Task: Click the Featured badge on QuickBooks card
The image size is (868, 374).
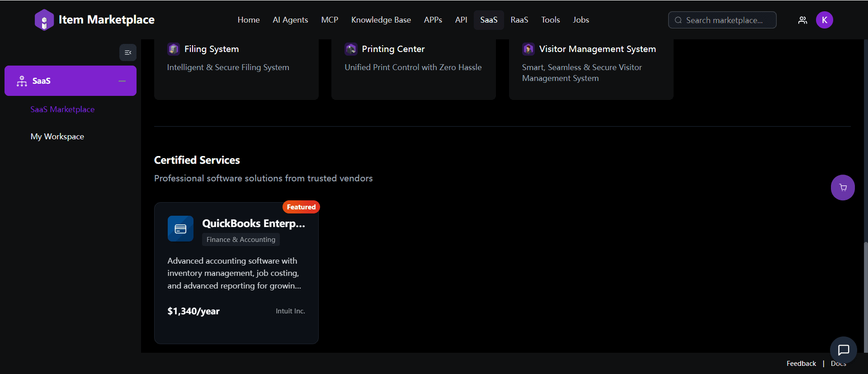Action: point(301,207)
